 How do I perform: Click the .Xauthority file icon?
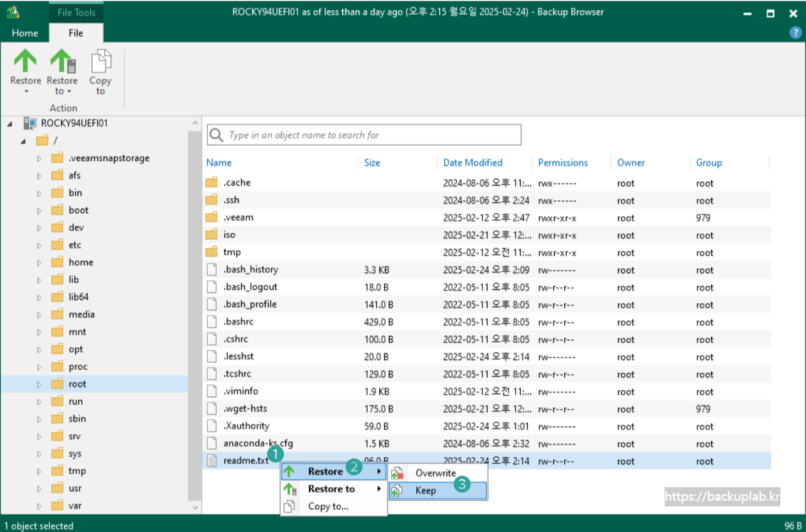(x=212, y=426)
